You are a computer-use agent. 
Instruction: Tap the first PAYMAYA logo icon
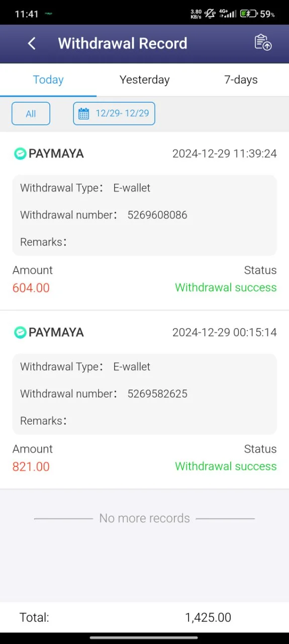tap(20, 153)
